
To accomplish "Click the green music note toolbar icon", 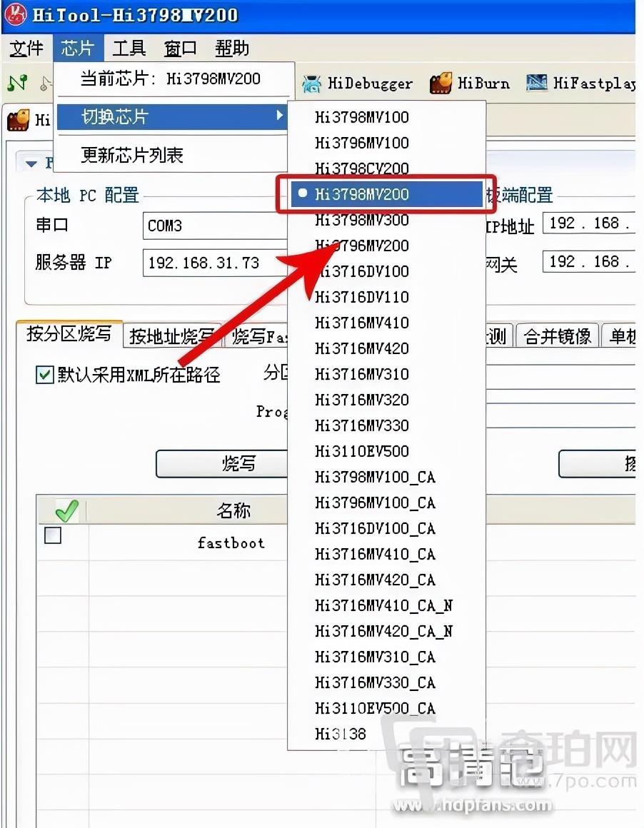I will tap(16, 82).
